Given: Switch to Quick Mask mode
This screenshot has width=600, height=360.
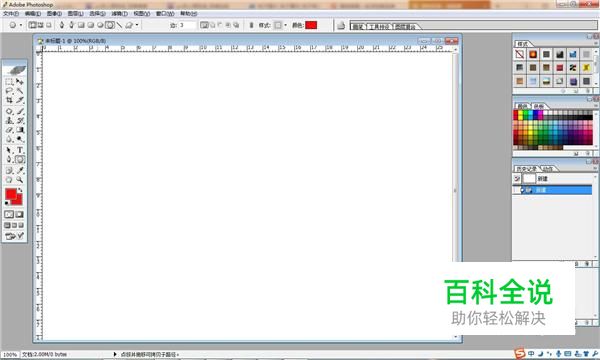Looking at the screenshot, I should (20, 214).
